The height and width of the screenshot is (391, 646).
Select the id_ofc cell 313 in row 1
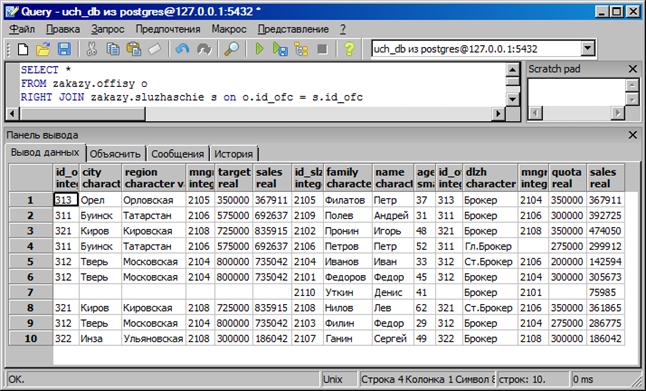click(66, 200)
